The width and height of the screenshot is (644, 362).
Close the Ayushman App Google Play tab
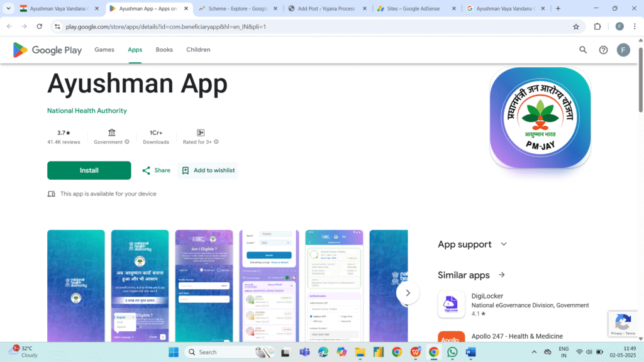186,8
